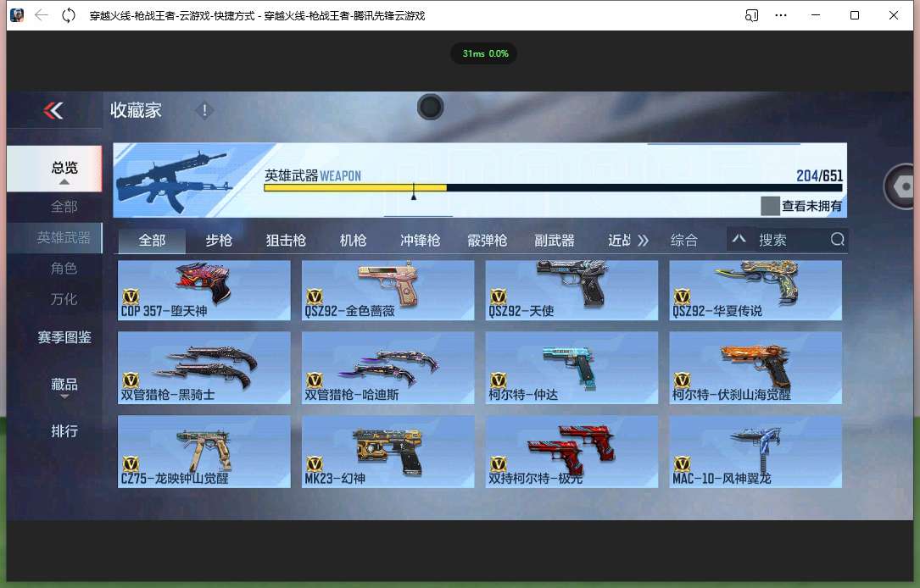Open 角色 in the left sidebar

point(64,269)
